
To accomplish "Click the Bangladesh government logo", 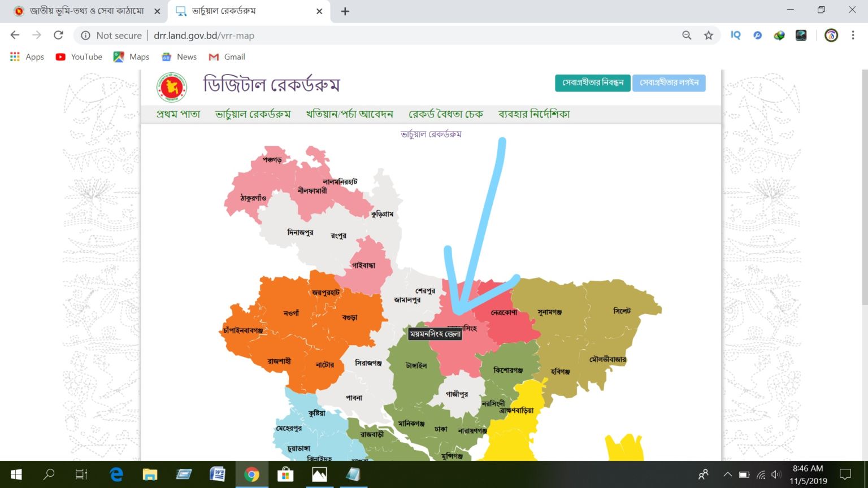I will [171, 87].
